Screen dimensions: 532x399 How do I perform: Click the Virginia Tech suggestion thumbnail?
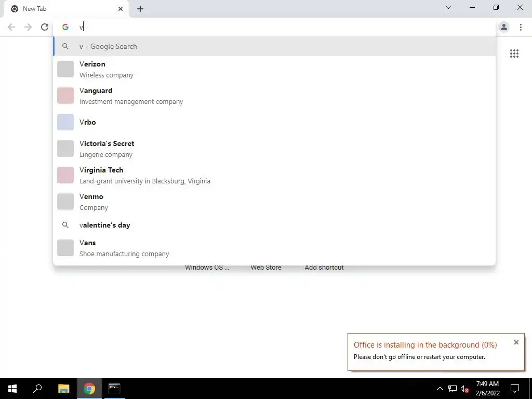coord(65,175)
